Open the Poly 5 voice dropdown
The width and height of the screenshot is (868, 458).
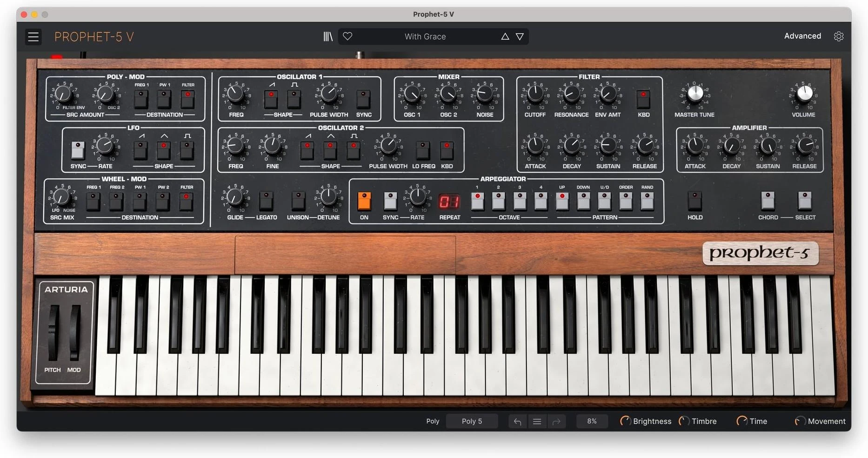click(x=472, y=421)
